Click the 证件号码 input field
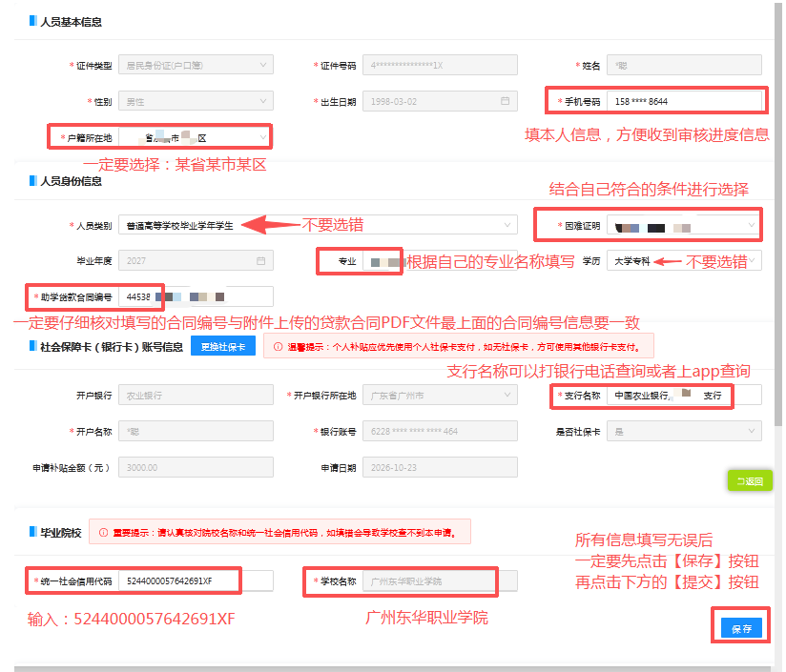This screenshot has width=786, height=672. tap(440, 65)
